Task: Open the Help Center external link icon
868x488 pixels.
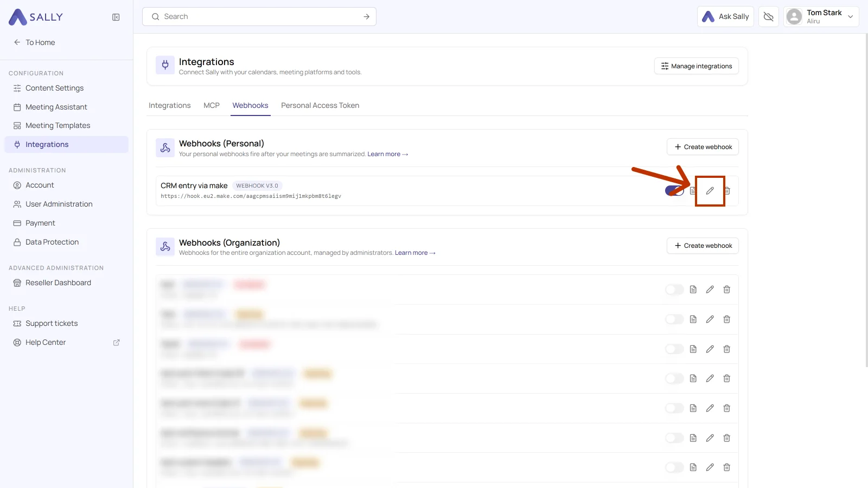Action: (116, 343)
